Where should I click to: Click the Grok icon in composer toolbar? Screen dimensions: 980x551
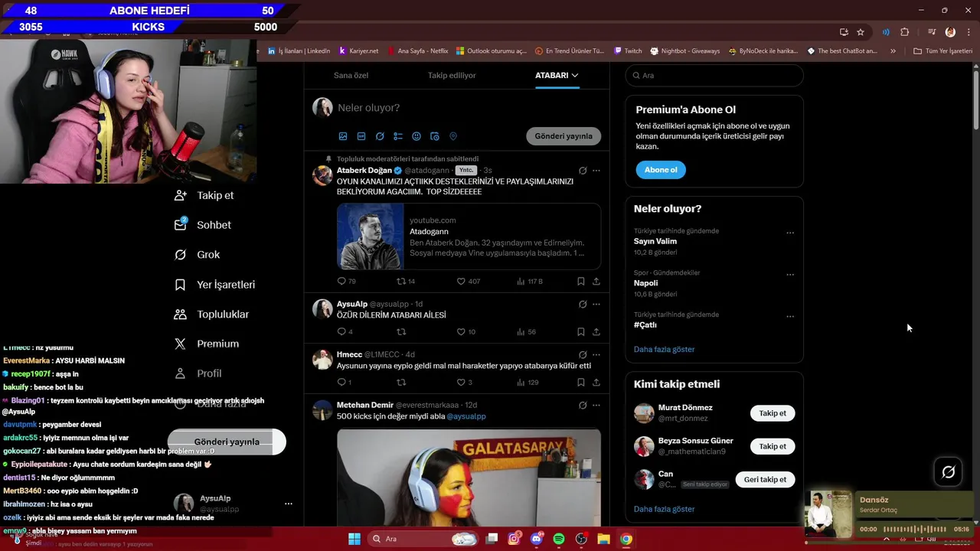pyautogui.click(x=380, y=136)
